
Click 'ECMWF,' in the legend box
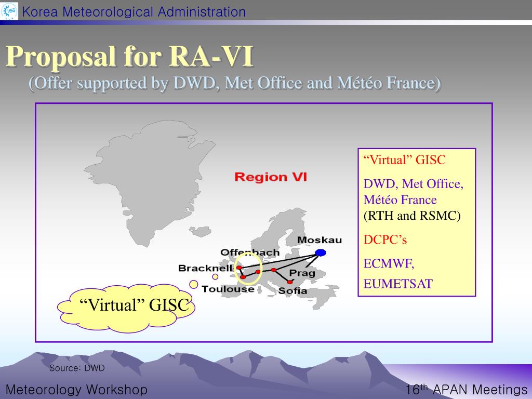tap(389, 263)
